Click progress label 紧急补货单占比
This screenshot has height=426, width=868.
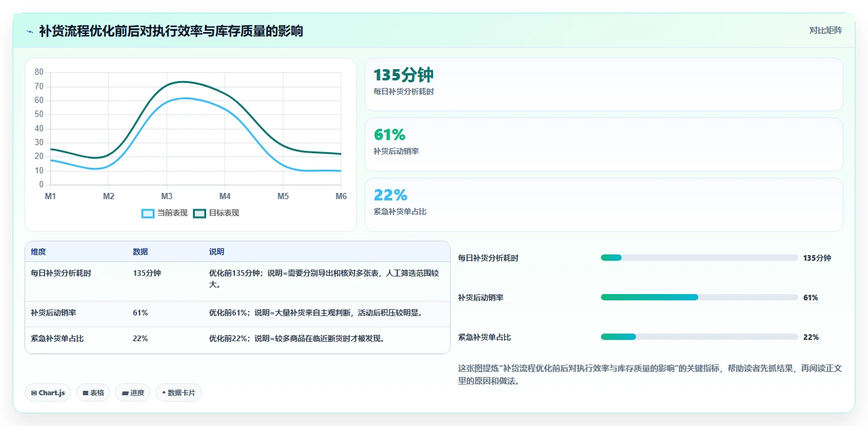point(485,337)
